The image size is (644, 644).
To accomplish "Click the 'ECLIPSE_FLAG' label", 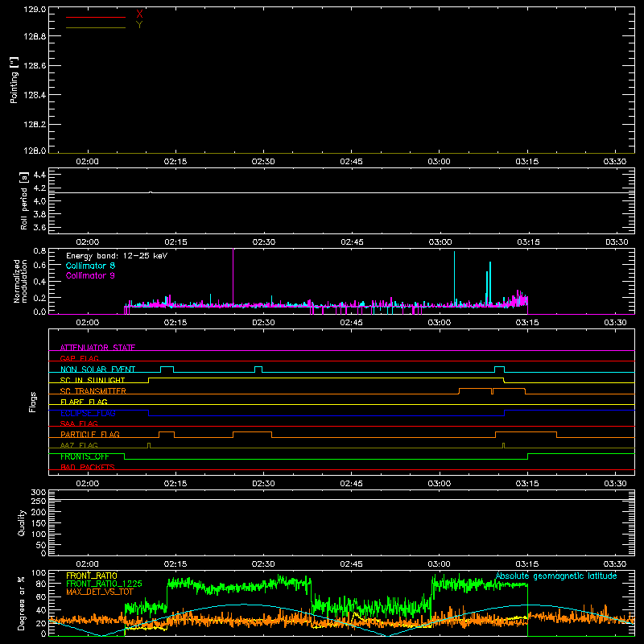I will [88, 413].
